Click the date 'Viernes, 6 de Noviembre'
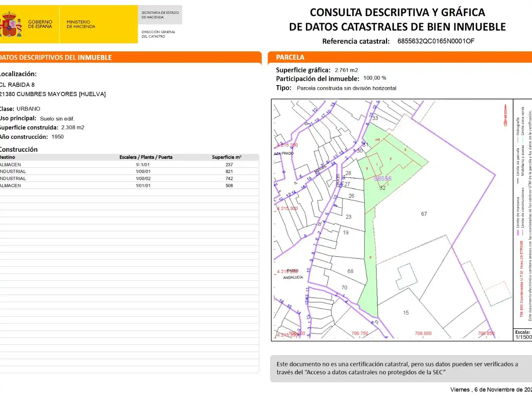 [491, 390]
